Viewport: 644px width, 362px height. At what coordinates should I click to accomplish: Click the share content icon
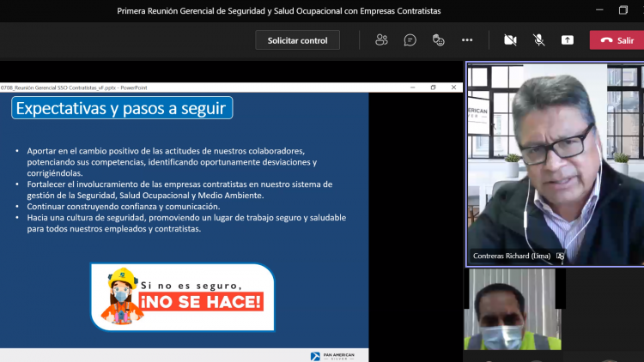pyautogui.click(x=568, y=40)
